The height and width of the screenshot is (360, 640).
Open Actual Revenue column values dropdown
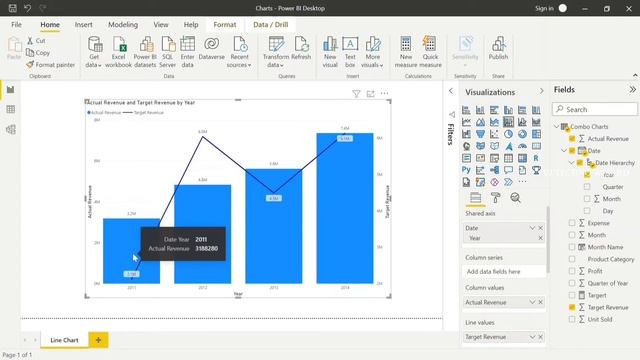pyautogui.click(x=532, y=302)
